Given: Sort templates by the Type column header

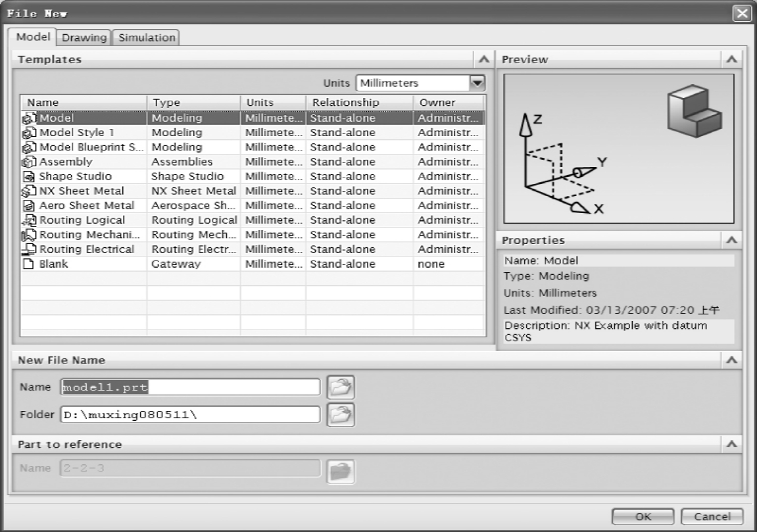Looking at the screenshot, I should pos(193,103).
